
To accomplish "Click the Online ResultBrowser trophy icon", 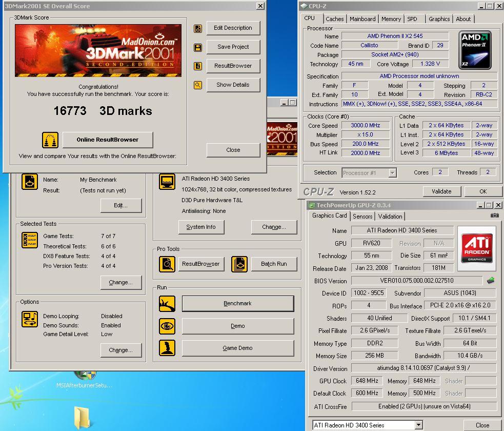I will click(x=50, y=140).
